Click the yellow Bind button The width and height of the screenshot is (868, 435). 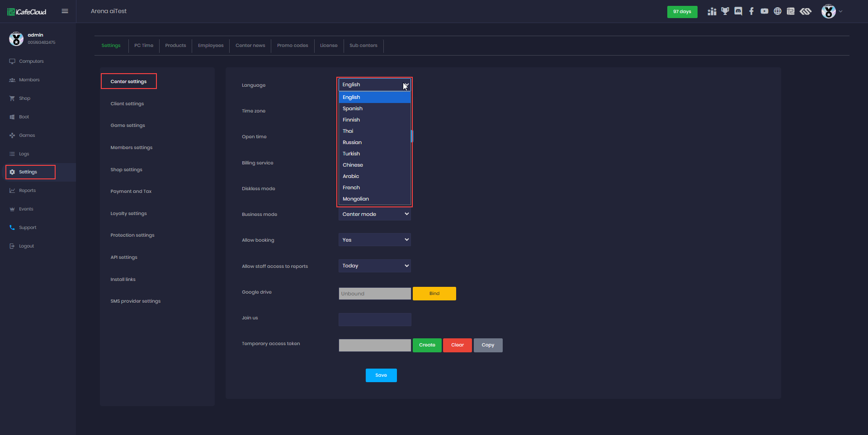pos(434,294)
